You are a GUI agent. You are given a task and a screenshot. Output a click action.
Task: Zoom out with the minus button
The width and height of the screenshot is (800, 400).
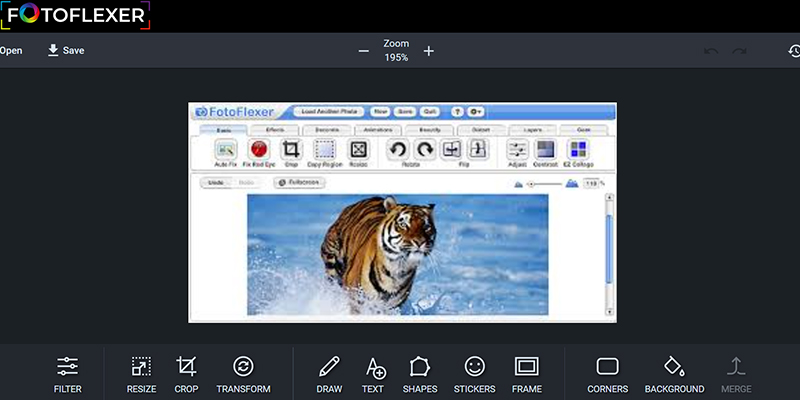(x=363, y=51)
